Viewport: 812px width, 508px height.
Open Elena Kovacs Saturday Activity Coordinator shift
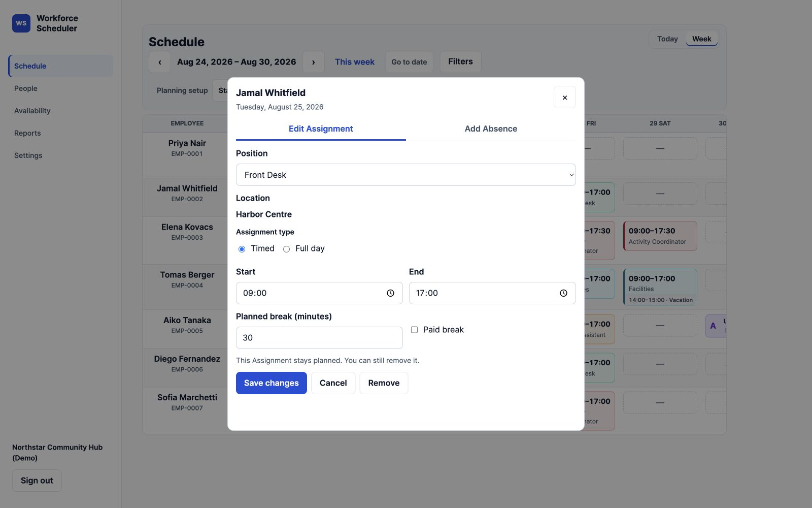[660, 236]
